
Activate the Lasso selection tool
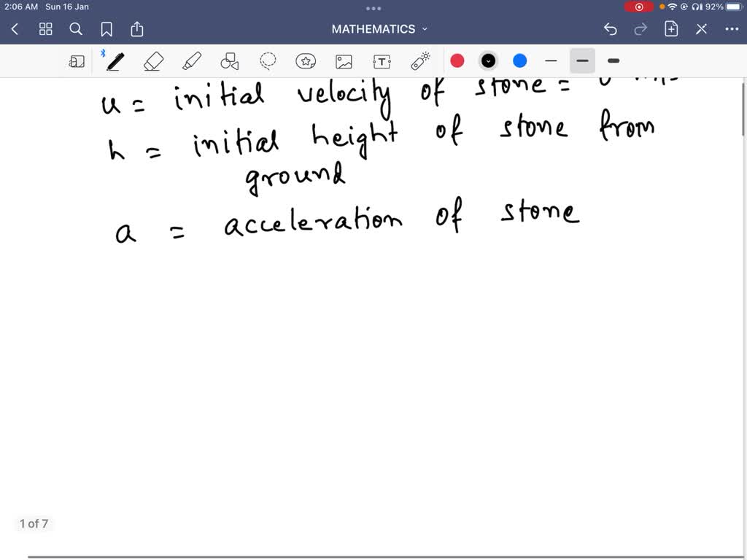[267, 61]
